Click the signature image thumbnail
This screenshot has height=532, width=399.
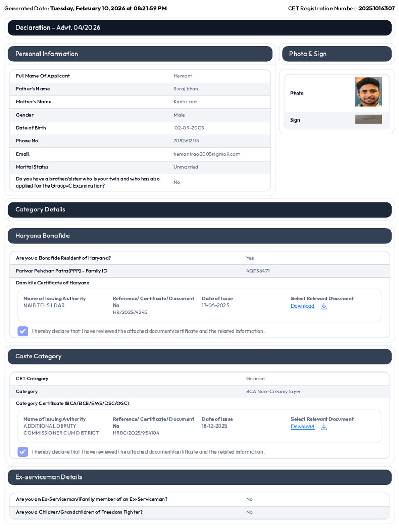point(369,119)
